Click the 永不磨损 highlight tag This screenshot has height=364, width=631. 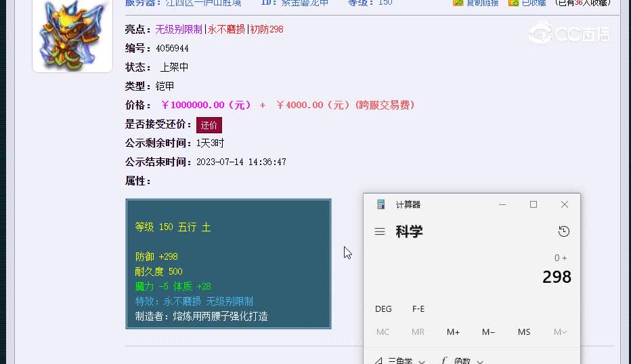pyautogui.click(x=226, y=29)
